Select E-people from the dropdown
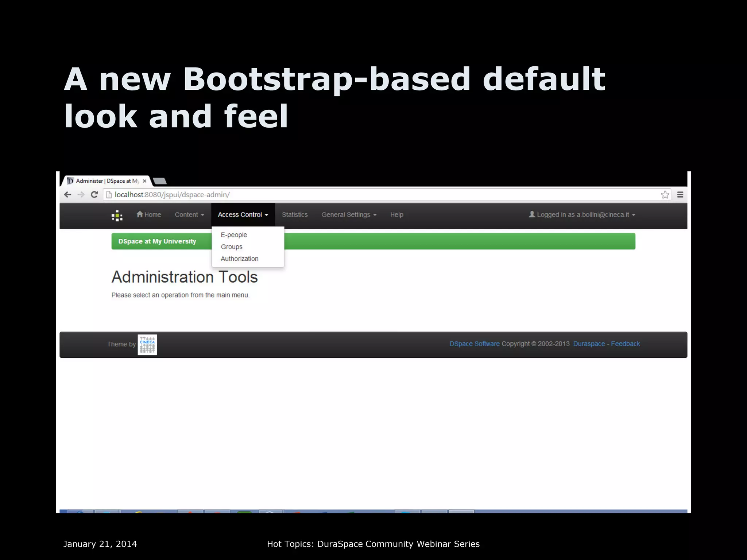The height and width of the screenshot is (560, 747). click(x=234, y=235)
